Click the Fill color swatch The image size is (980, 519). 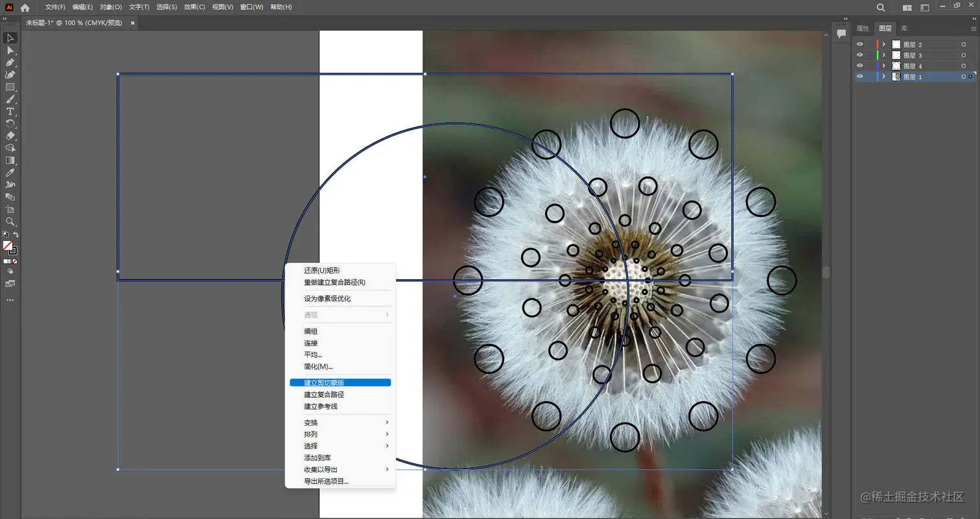click(x=8, y=246)
